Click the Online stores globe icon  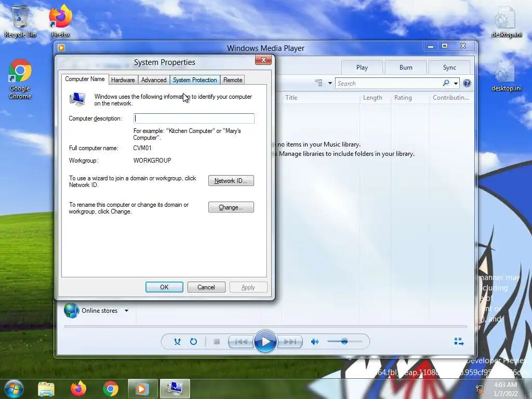[x=72, y=310]
